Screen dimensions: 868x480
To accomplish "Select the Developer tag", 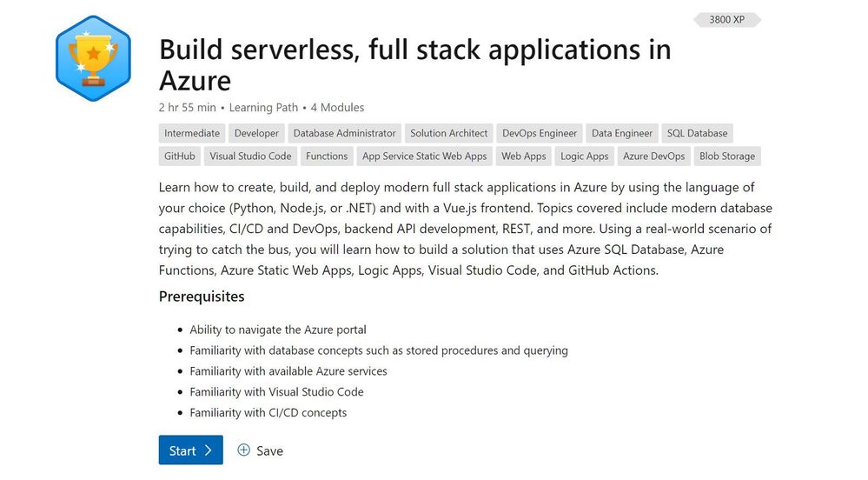I will click(256, 133).
